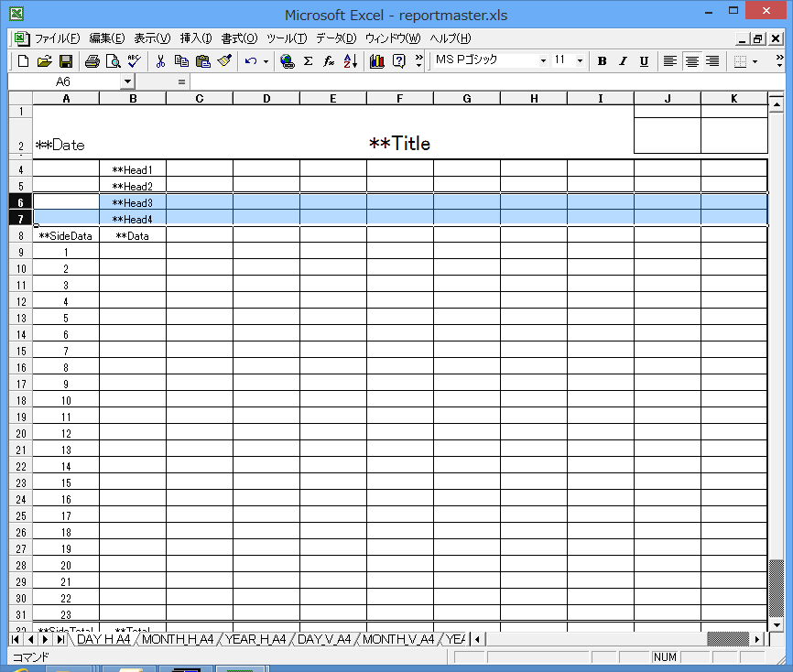
Task: Click the column F header
Action: pos(400,98)
